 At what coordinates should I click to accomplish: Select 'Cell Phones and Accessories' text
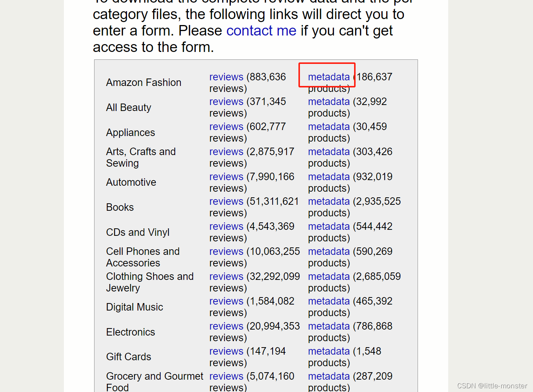(x=143, y=257)
